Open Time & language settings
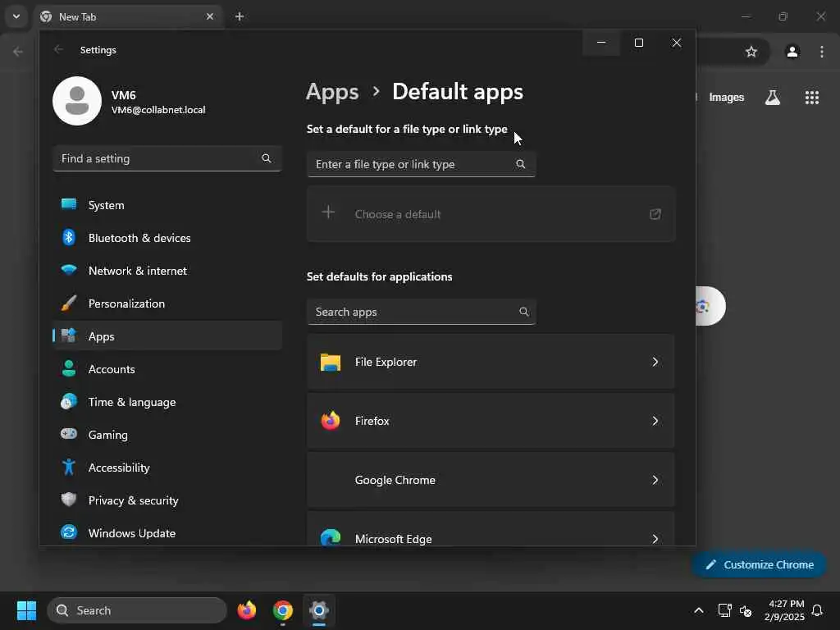840x630 pixels. 167,402
